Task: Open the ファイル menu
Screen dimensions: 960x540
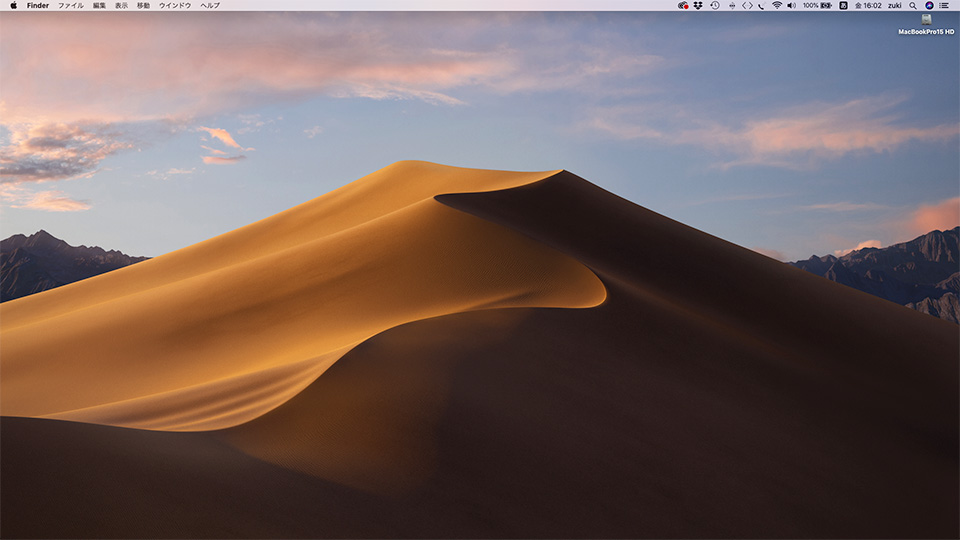Action: 70,6
